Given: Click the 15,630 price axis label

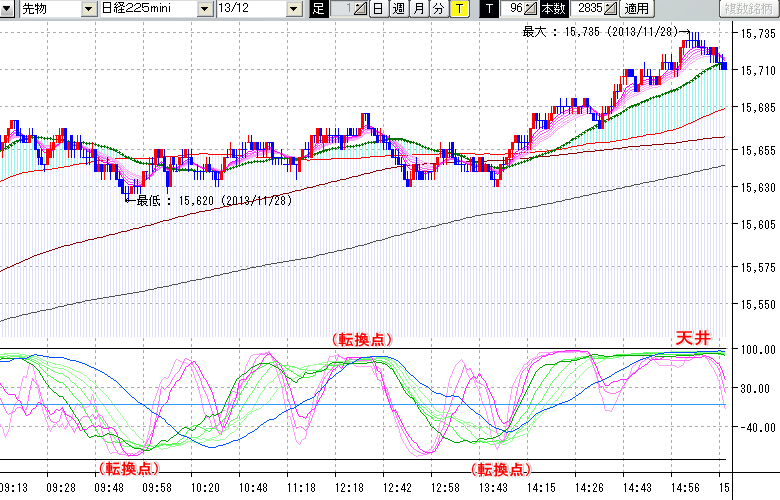Looking at the screenshot, I should [x=758, y=188].
